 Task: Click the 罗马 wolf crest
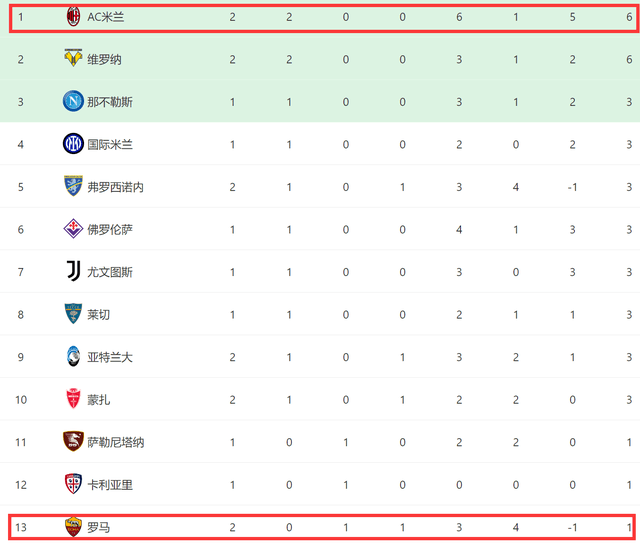(73, 527)
